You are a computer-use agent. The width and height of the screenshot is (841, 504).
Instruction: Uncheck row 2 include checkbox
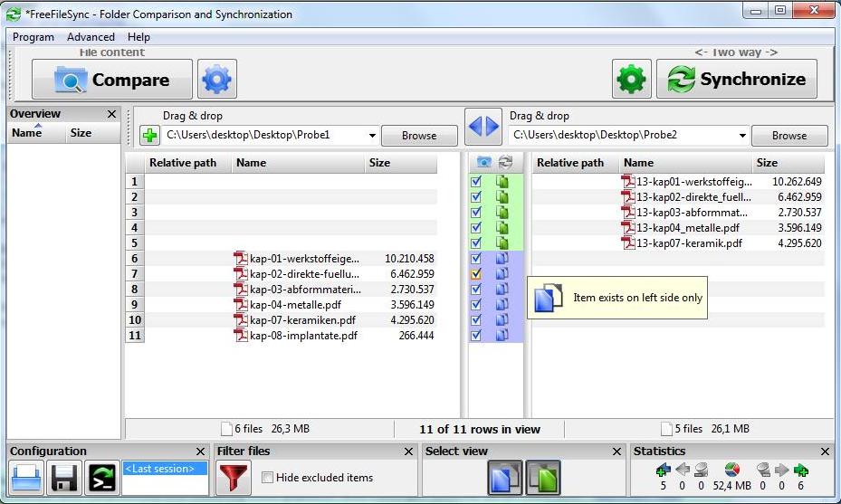coord(476,196)
